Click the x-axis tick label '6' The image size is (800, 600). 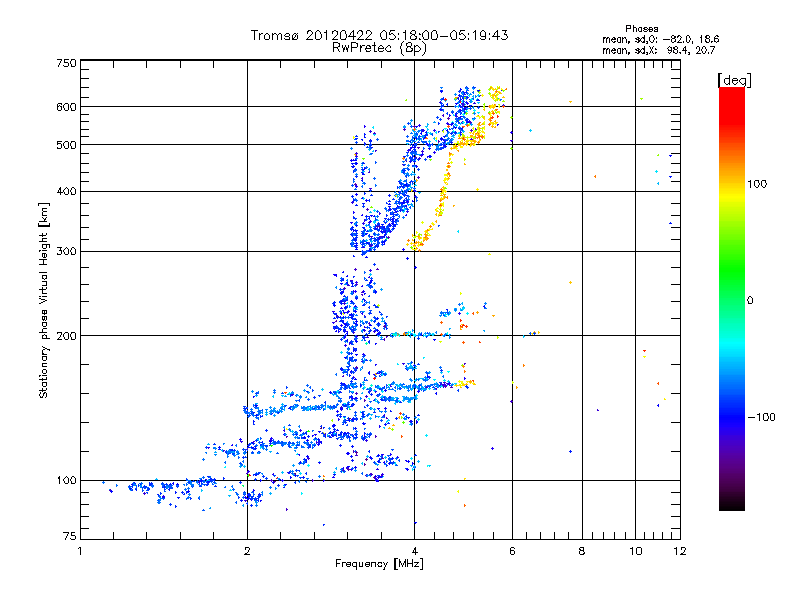(x=512, y=551)
